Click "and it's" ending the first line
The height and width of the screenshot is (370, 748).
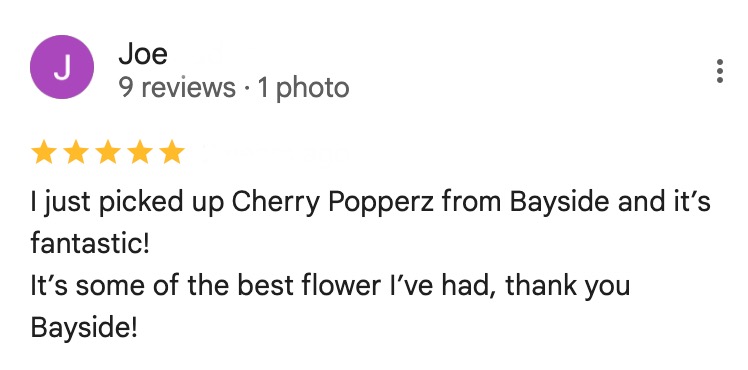coord(665,202)
